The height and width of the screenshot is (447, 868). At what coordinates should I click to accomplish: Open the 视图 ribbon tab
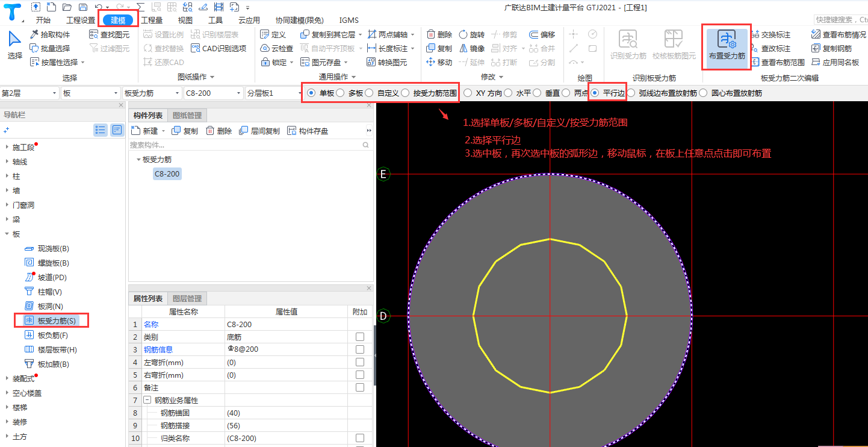pos(185,20)
